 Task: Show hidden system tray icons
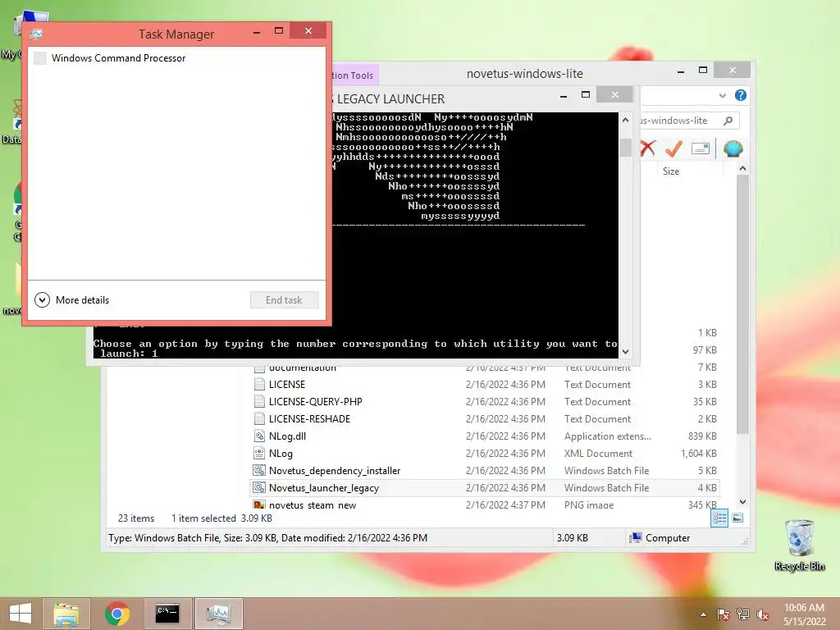[x=703, y=614]
